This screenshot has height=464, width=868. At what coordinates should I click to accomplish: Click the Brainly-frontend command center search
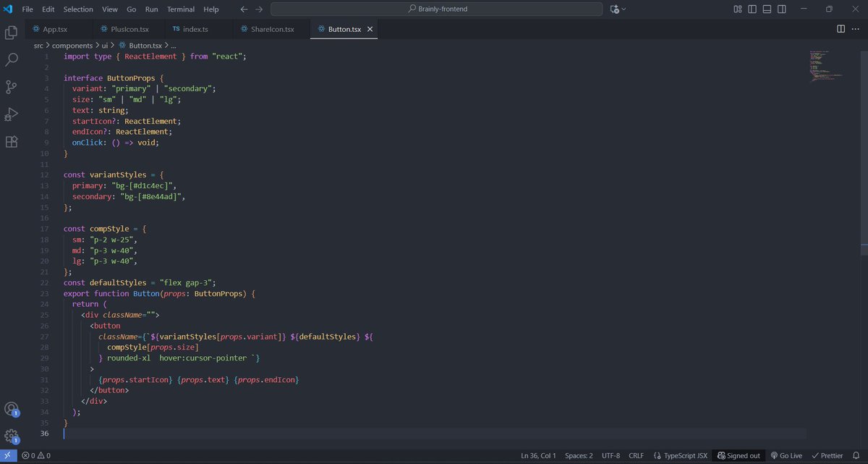click(x=436, y=9)
